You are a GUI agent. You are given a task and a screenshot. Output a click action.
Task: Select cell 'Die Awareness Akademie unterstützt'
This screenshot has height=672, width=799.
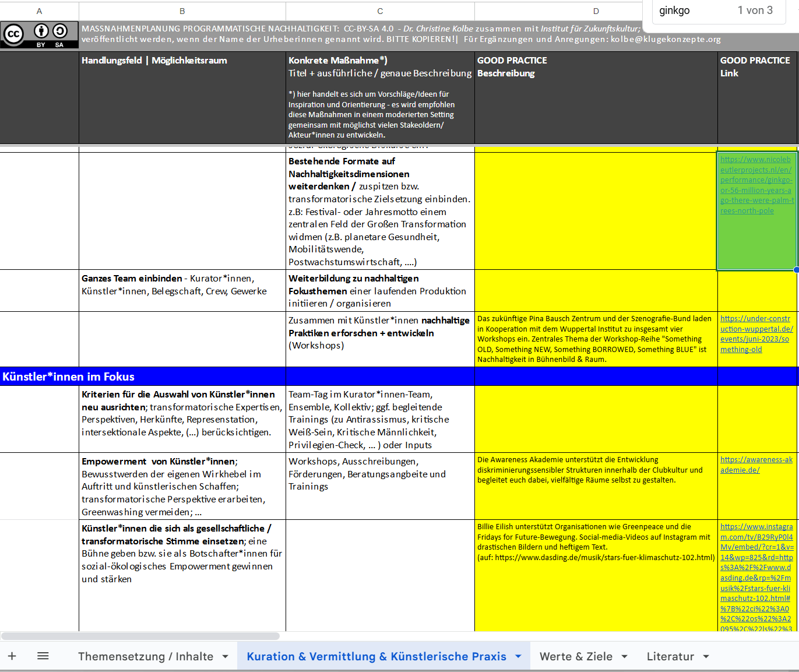596,486
